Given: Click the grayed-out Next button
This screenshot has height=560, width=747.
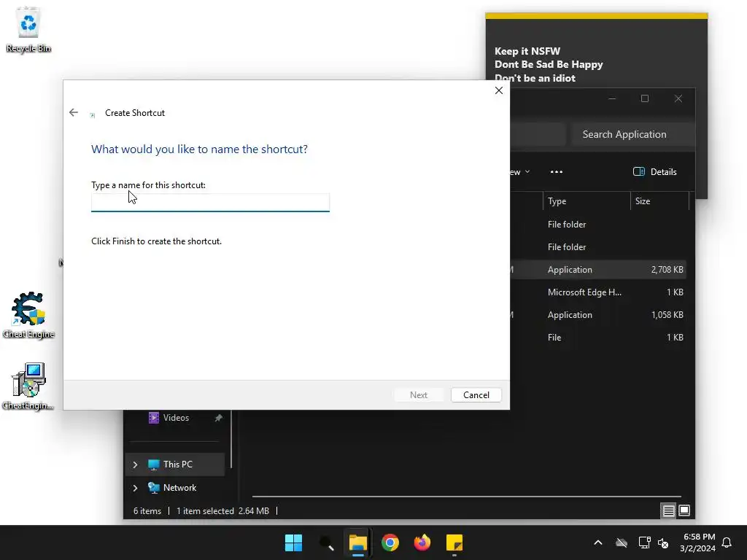Looking at the screenshot, I should (418, 394).
